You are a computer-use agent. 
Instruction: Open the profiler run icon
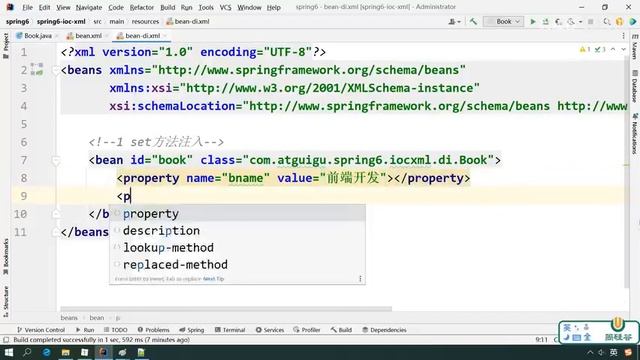coord(571,22)
